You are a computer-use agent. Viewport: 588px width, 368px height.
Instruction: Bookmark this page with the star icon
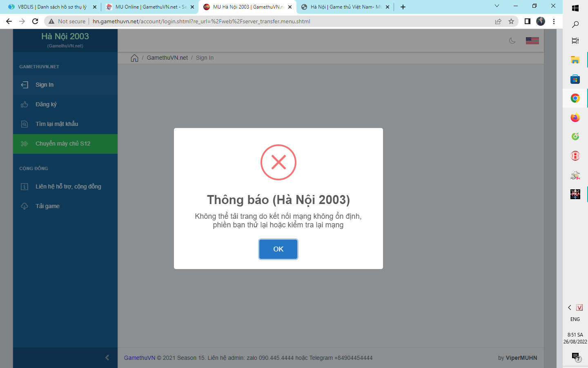pos(511,21)
